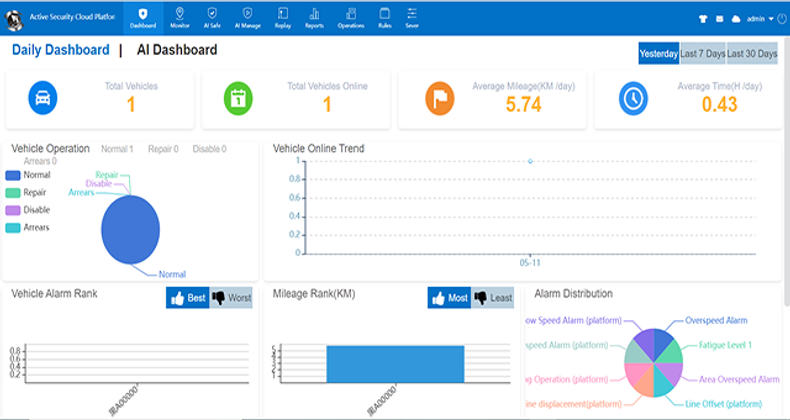The height and width of the screenshot is (420, 790).
Task: Open the Replay section
Action: click(283, 19)
